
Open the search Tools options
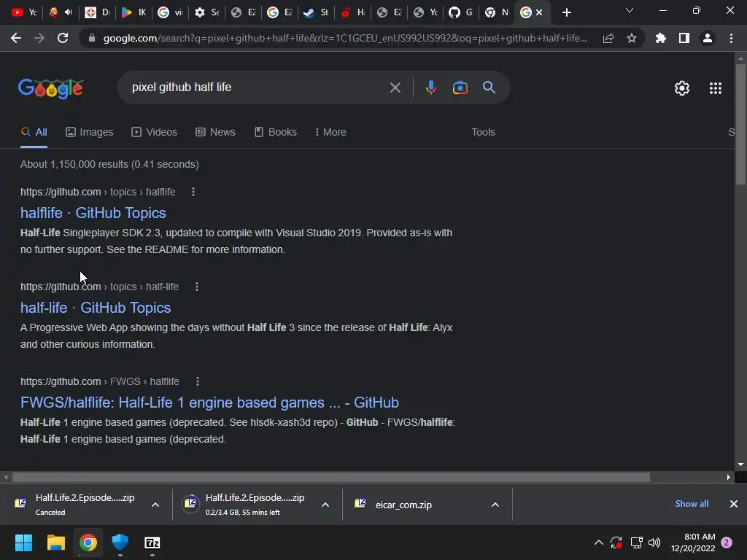[x=483, y=132]
